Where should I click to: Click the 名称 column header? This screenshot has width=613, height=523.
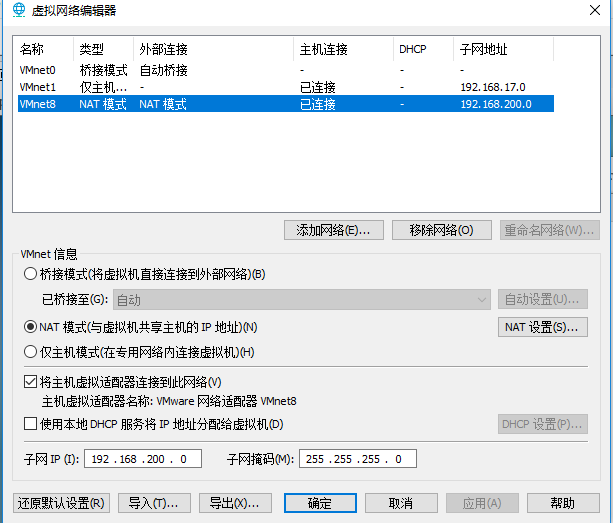(45, 49)
